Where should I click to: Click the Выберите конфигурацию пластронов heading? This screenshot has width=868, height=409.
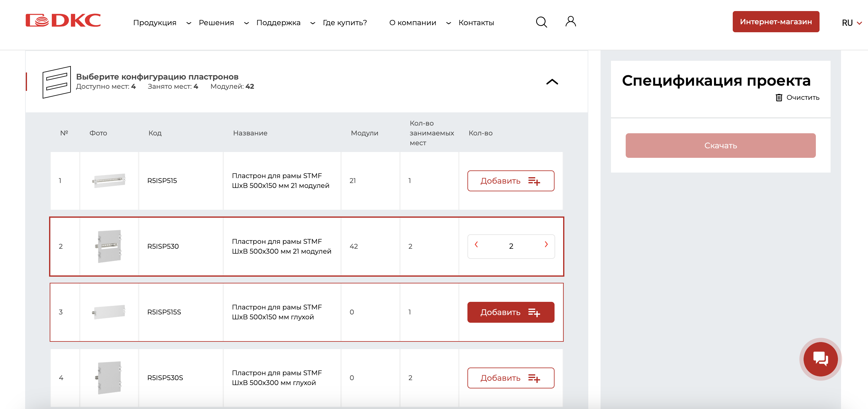[x=157, y=76]
